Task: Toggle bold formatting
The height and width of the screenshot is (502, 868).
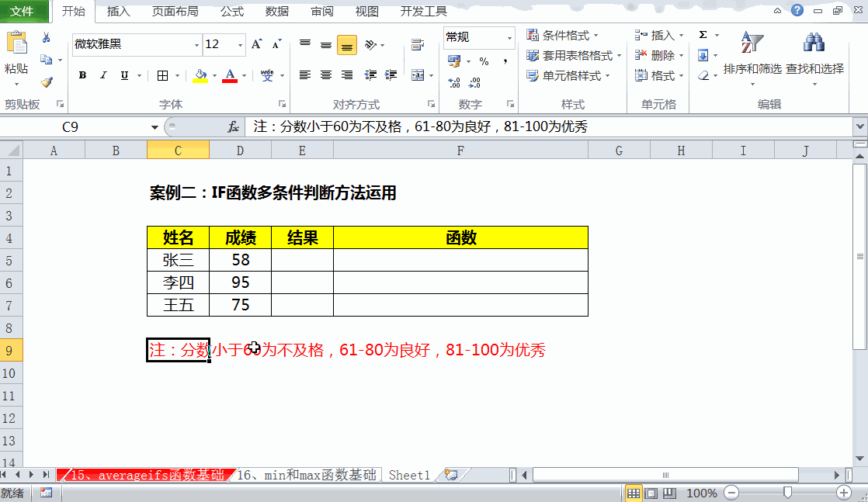Action: (82, 75)
